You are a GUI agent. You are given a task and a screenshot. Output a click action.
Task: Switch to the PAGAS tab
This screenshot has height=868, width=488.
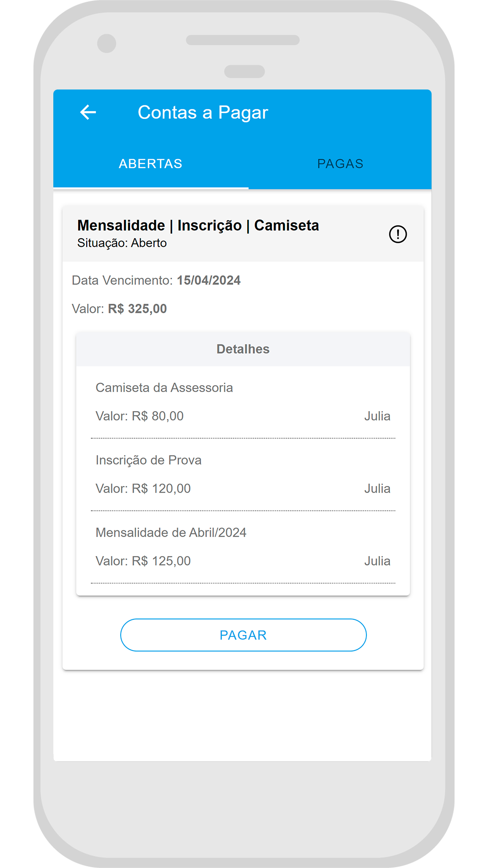coord(340,164)
